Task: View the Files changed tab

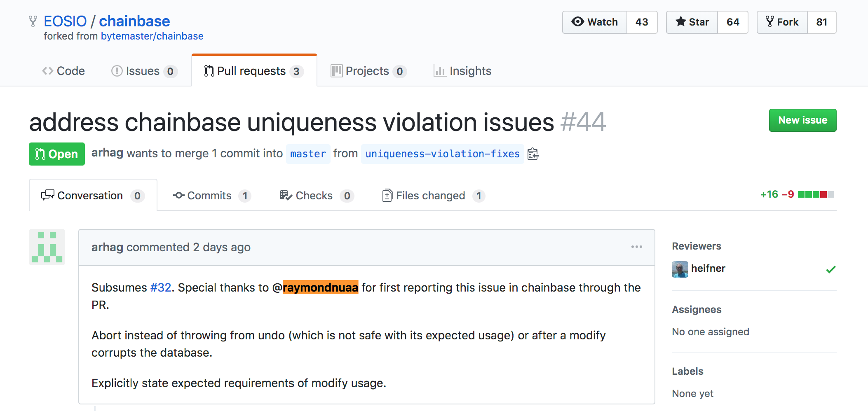Action: pyautogui.click(x=434, y=196)
